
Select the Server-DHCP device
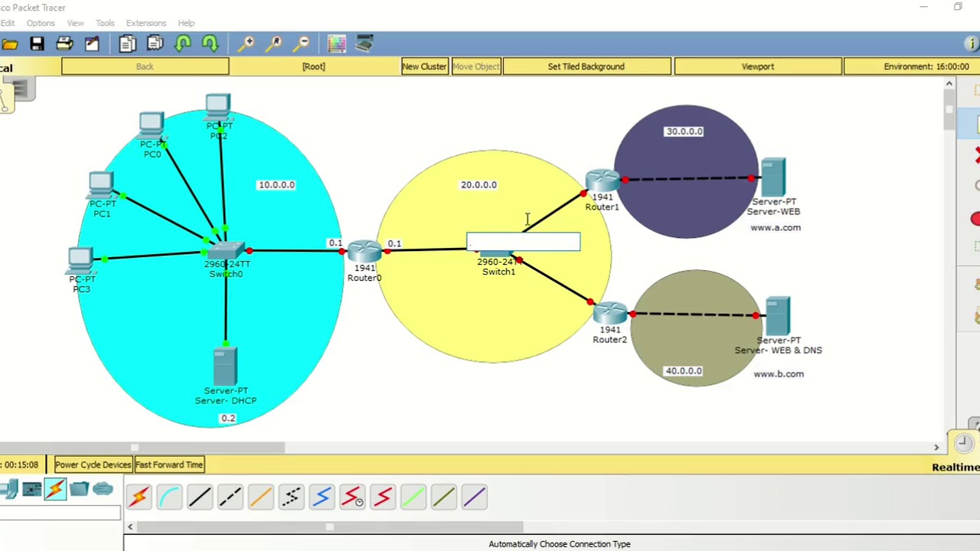(x=225, y=367)
